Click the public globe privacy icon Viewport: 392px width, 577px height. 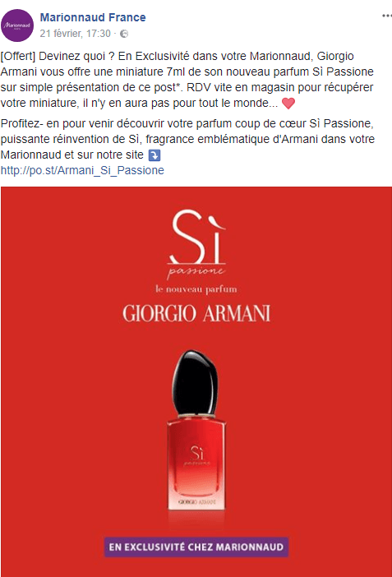click(x=124, y=34)
